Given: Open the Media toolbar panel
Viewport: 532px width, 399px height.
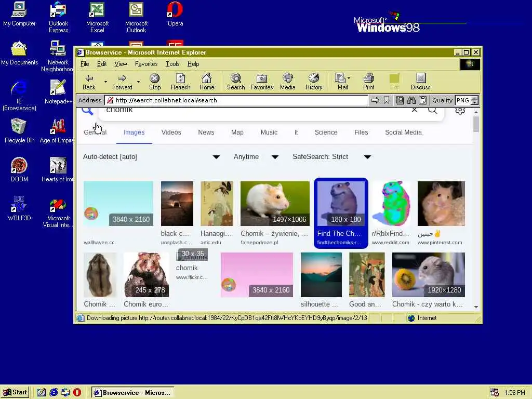Looking at the screenshot, I should click(288, 82).
